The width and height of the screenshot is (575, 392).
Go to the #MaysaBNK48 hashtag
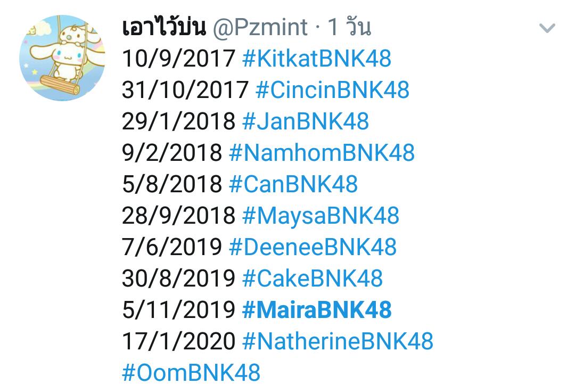(x=320, y=216)
